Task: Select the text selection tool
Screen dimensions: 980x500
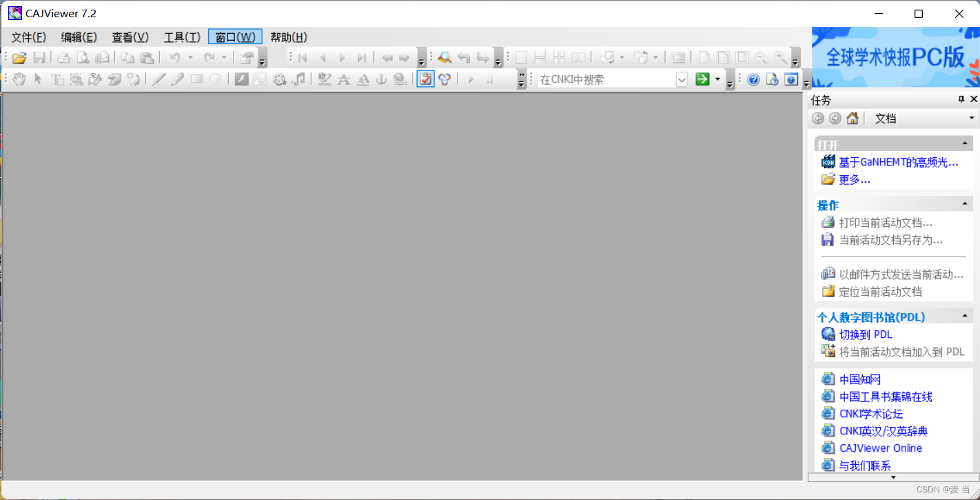Action: click(58, 79)
